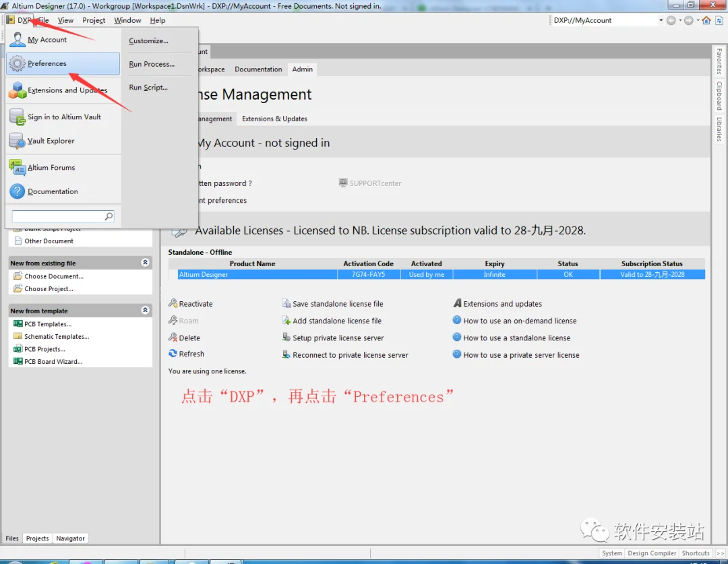728x564 pixels.
Task: Open My Account from DXP menu
Action: click(47, 40)
